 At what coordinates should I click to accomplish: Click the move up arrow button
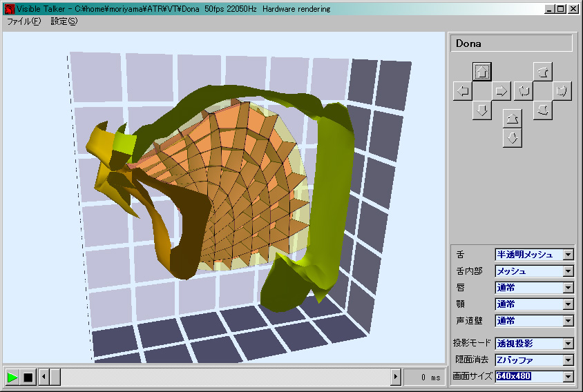coord(482,71)
